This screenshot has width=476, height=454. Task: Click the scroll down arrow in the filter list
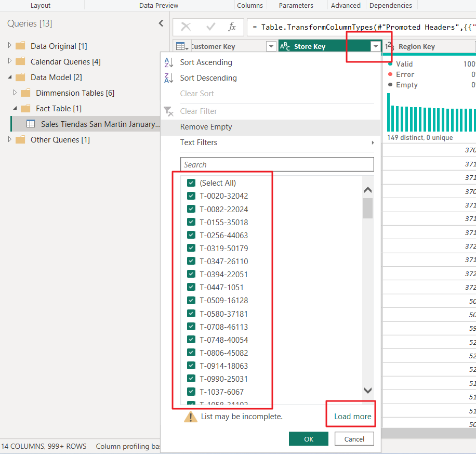click(367, 391)
